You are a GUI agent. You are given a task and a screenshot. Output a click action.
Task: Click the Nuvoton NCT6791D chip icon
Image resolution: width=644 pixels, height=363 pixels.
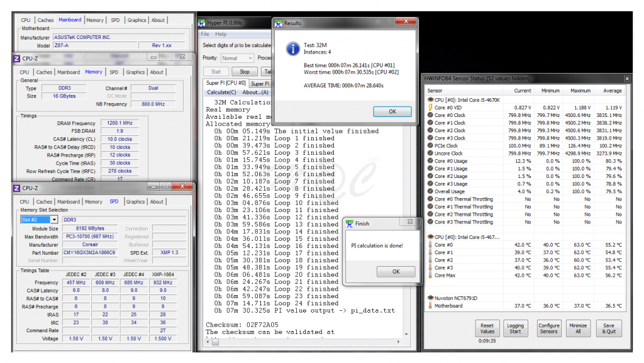coord(430,298)
